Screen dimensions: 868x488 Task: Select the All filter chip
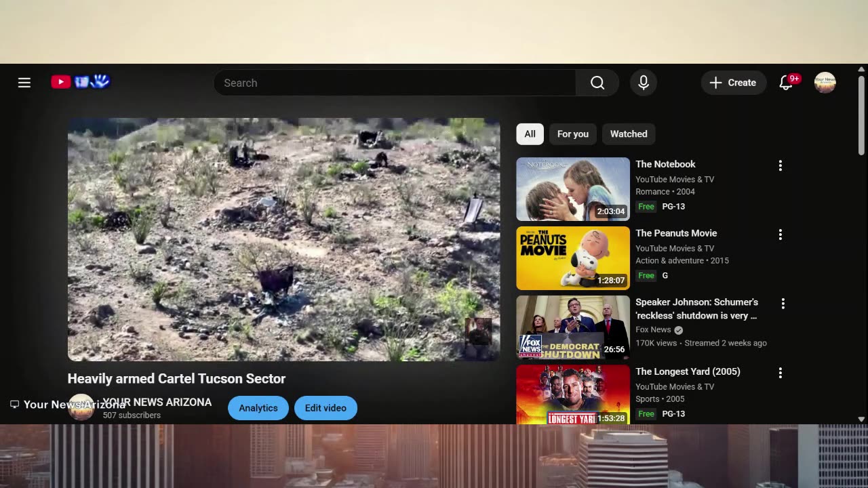530,134
